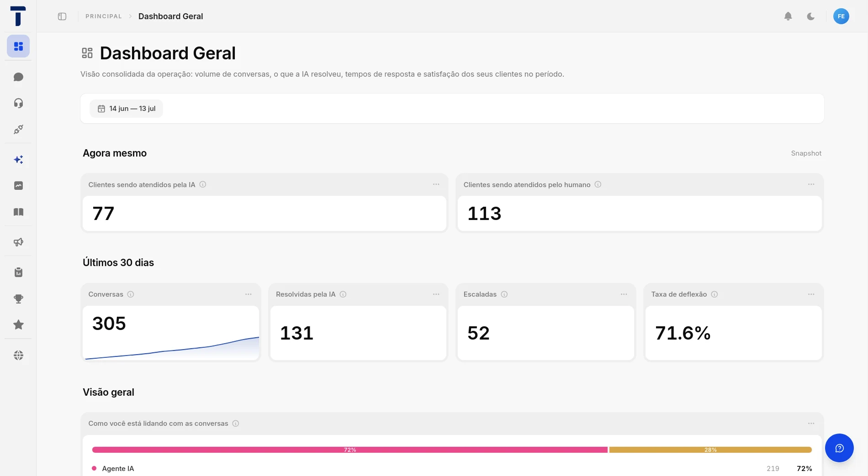
Task: Click the Agente IA legend label
Action: 118,468
